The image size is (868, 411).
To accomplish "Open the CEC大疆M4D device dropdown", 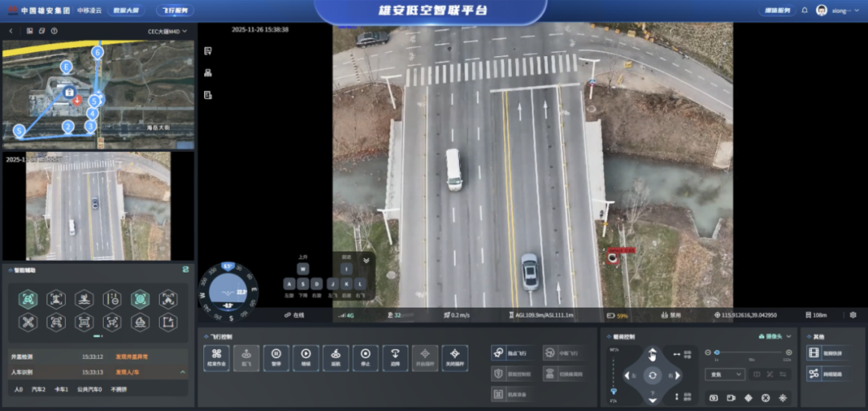I will tap(167, 31).
